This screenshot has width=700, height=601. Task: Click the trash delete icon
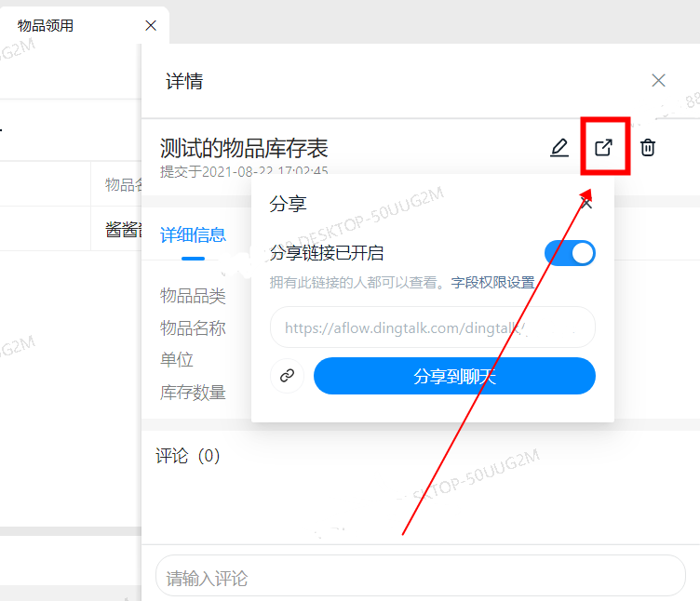648,148
